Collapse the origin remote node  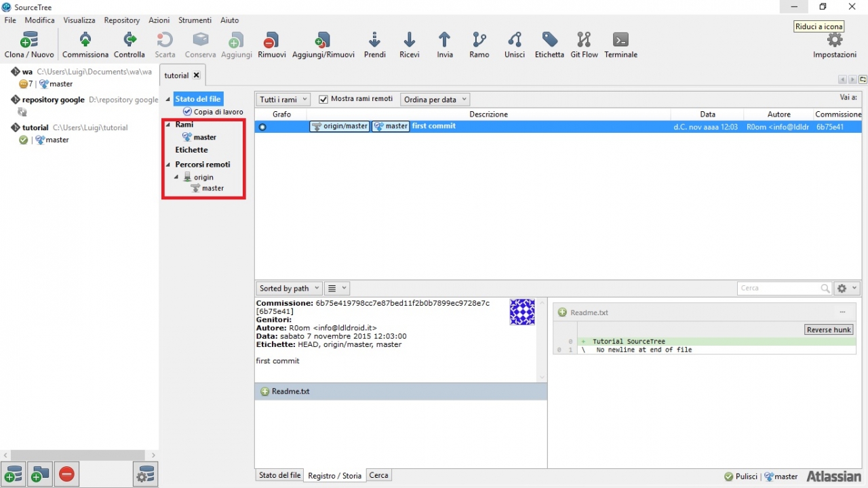click(x=177, y=177)
